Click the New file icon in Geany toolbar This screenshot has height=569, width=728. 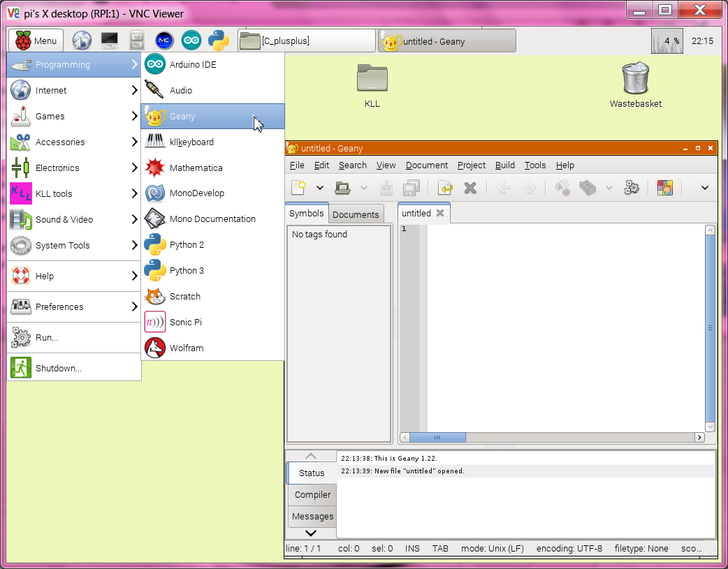point(299,187)
